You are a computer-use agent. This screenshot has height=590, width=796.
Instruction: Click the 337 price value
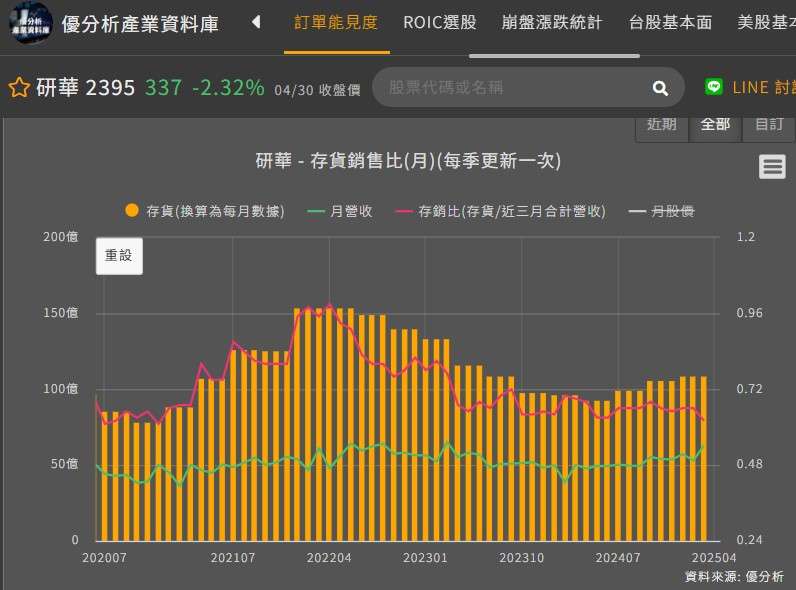tap(163, 87)
